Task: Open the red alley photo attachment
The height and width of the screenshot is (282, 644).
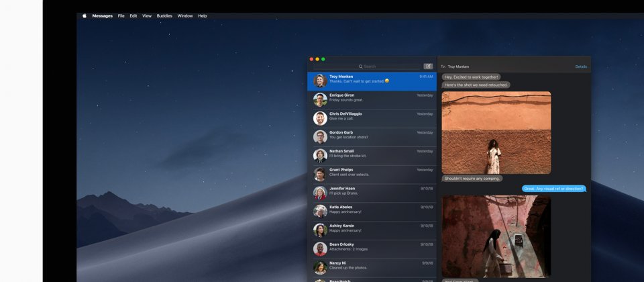Action: [496, 236]
